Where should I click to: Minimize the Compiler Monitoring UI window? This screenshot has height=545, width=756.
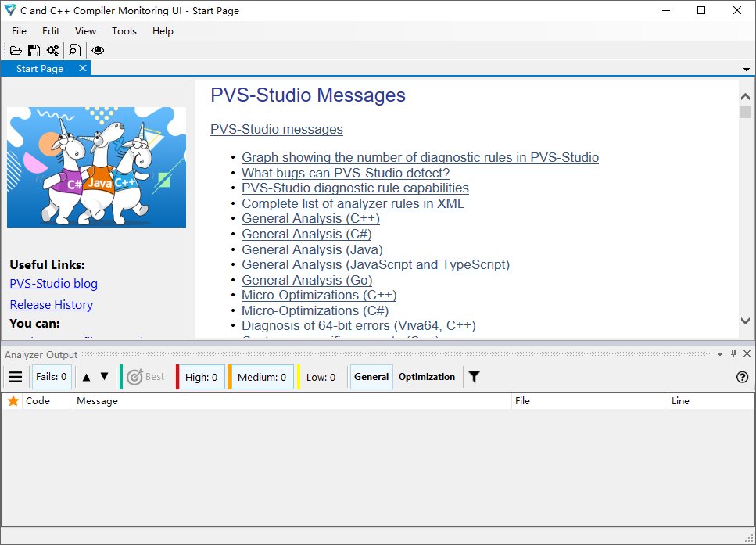[666, 10]
